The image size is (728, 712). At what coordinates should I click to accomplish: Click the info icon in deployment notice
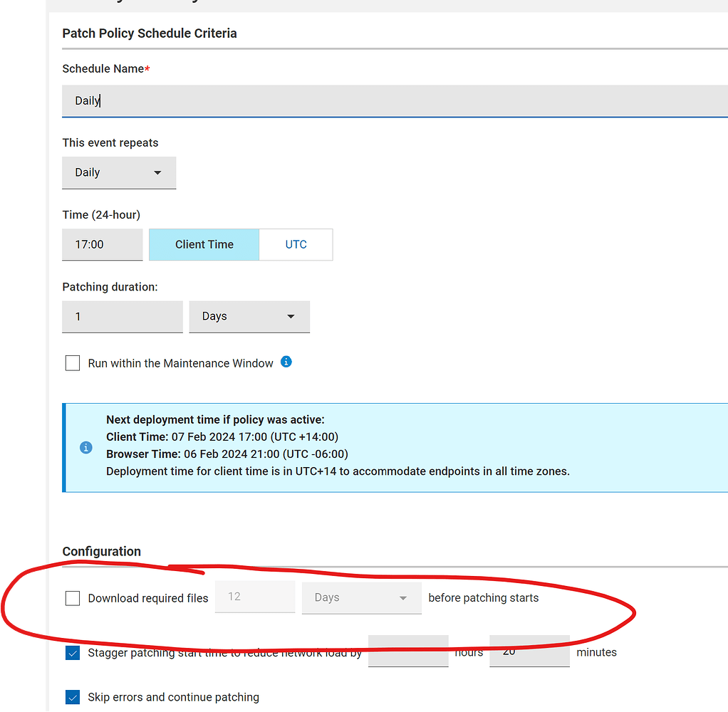point(86,447)
